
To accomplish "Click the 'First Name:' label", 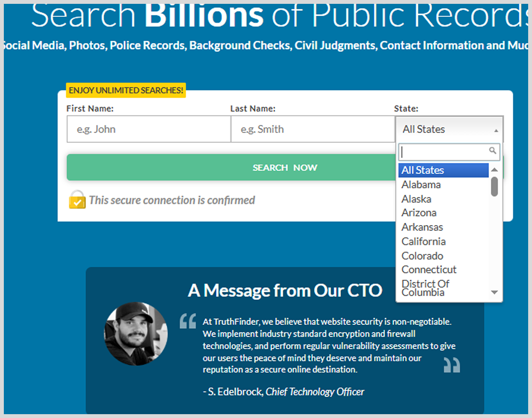I will click(x=90, y=109).
